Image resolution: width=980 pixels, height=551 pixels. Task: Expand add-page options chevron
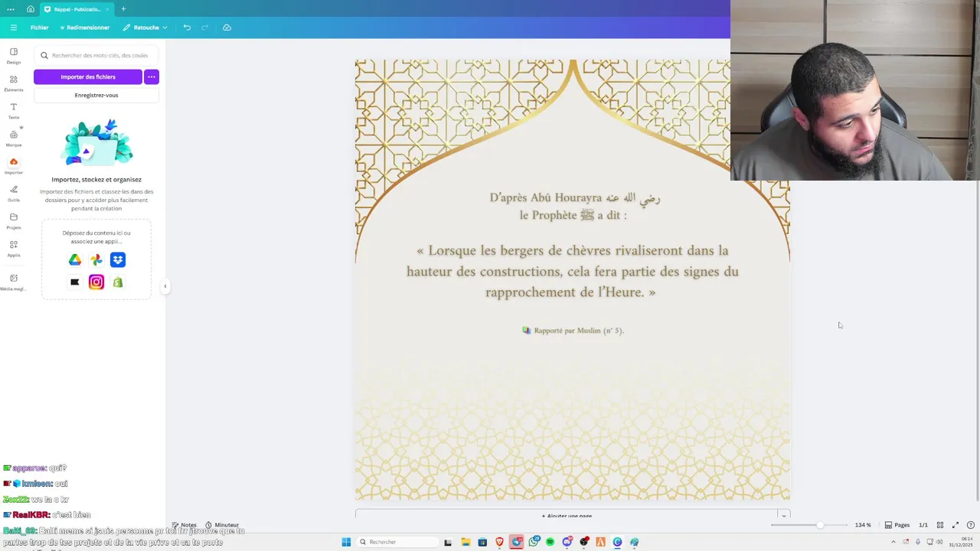[x=783, y=515]
